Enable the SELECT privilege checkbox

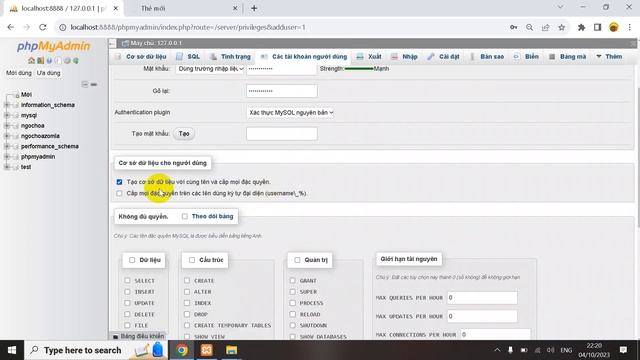click(x=127, y=280)
